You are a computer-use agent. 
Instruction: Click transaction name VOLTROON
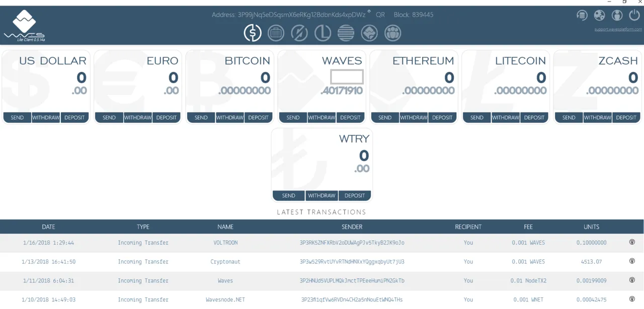pos(225,243)
